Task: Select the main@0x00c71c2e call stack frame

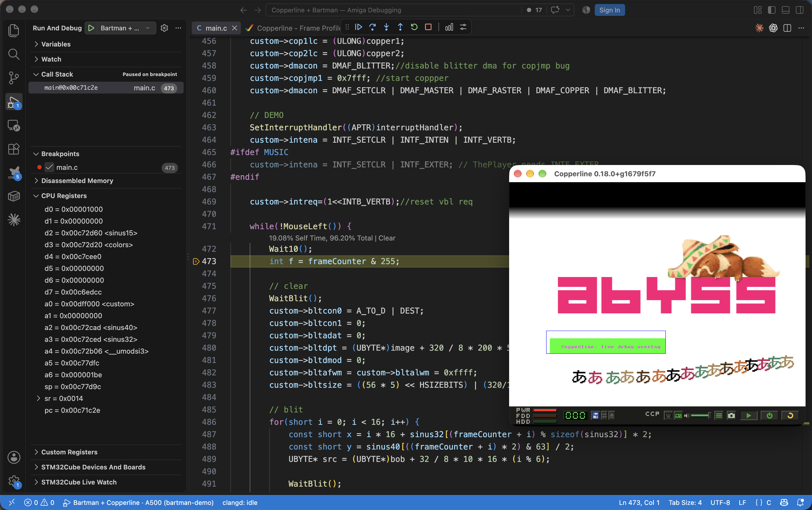Action: pyautogui.click(x=106, y=88)
